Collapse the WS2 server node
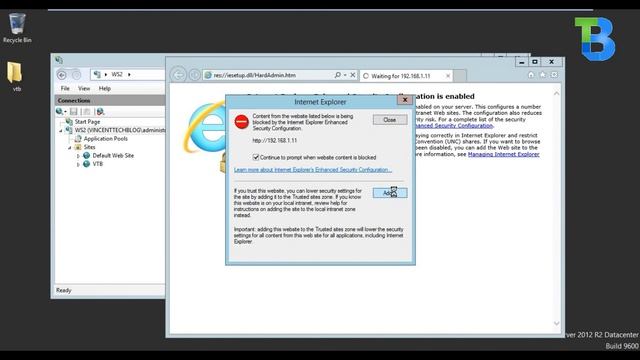 tap(61, 131)
